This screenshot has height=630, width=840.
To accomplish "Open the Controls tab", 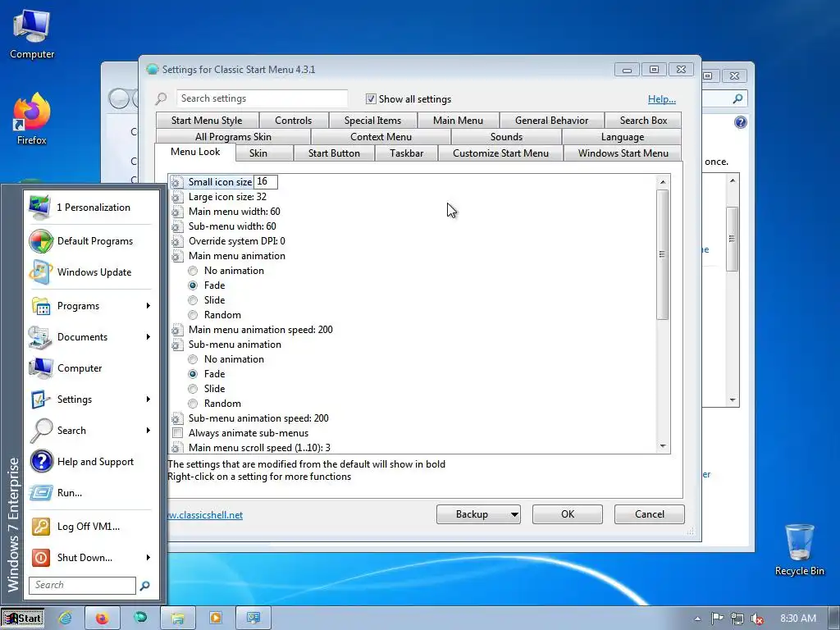I will point(293,121).
